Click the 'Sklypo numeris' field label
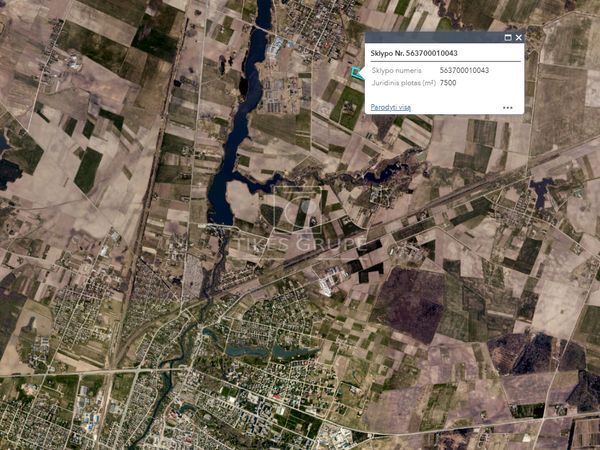600x450 pixels. (397, 71)
